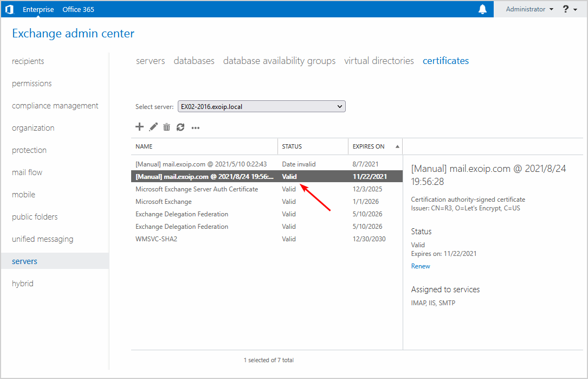Go to permissions in sidebar
The image size is (588, 379).
coord(32,83)
